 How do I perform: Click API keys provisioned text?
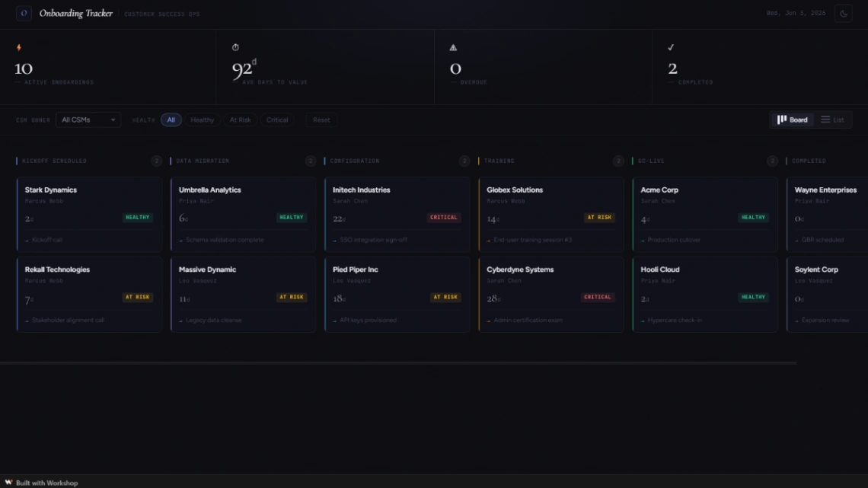pos(368,321)
